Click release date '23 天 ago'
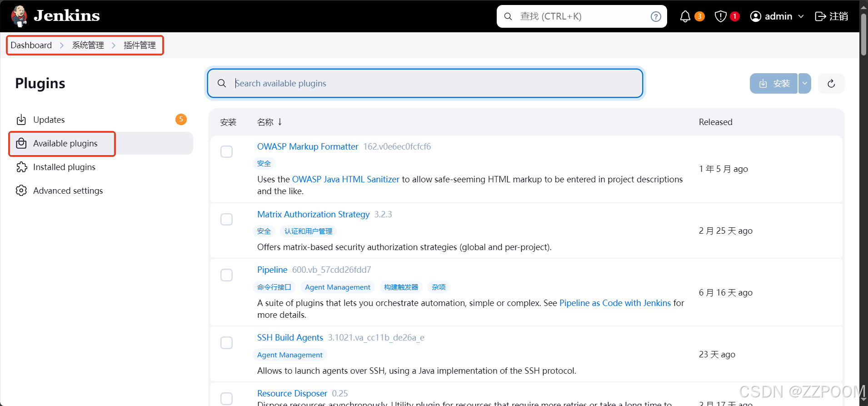The image size is (868, 406). point(717,354)
